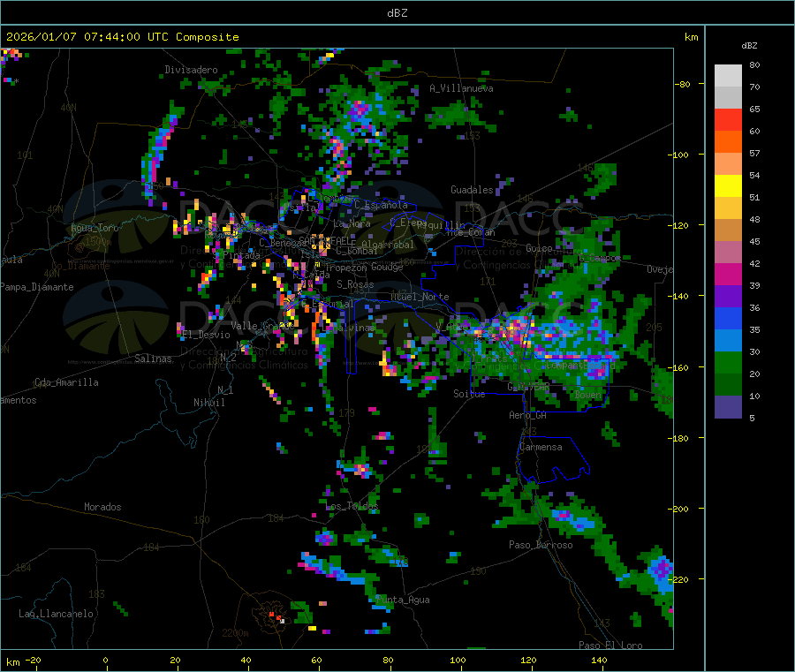Click the Punta_Agua location label
The width and height of the screenshot is (795, 672).
point(403,600)
